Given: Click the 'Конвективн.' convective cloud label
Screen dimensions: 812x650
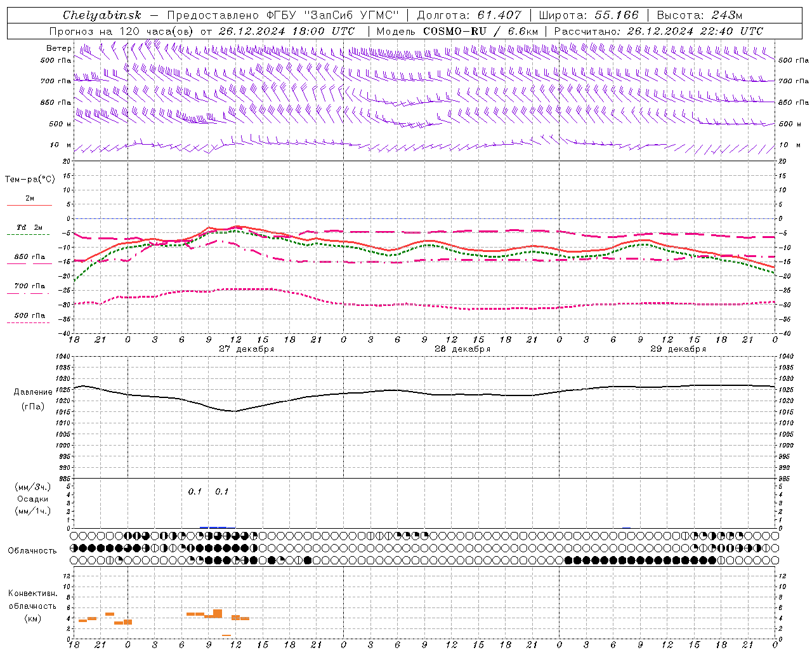Looking at the screenshot, I should (x=32, y=594).
